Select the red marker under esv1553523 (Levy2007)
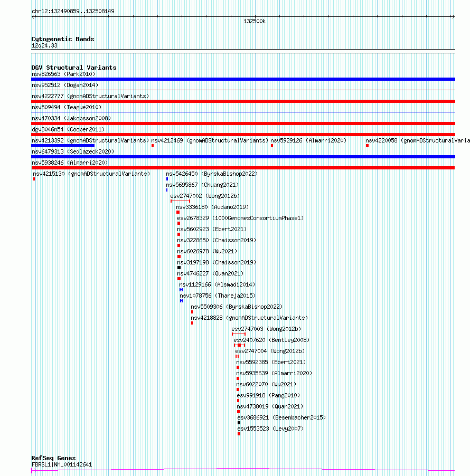This screenshot has height=476, width=470. coord(239,434)
